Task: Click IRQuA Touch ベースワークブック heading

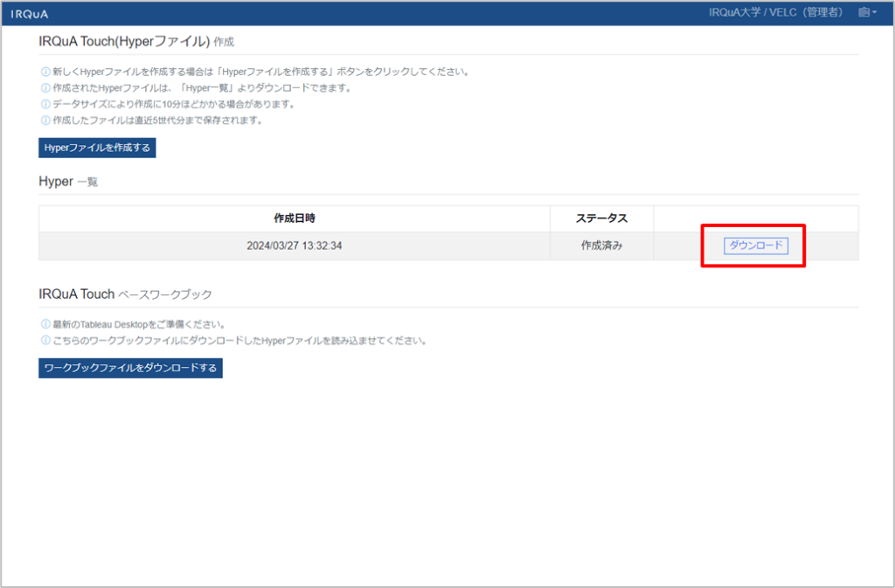Action: (125, 294)
